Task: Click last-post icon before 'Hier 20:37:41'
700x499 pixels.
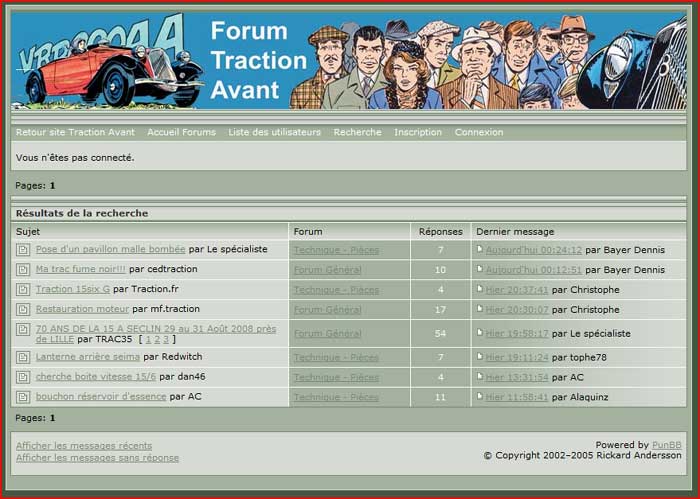Action: coord(480,289)
